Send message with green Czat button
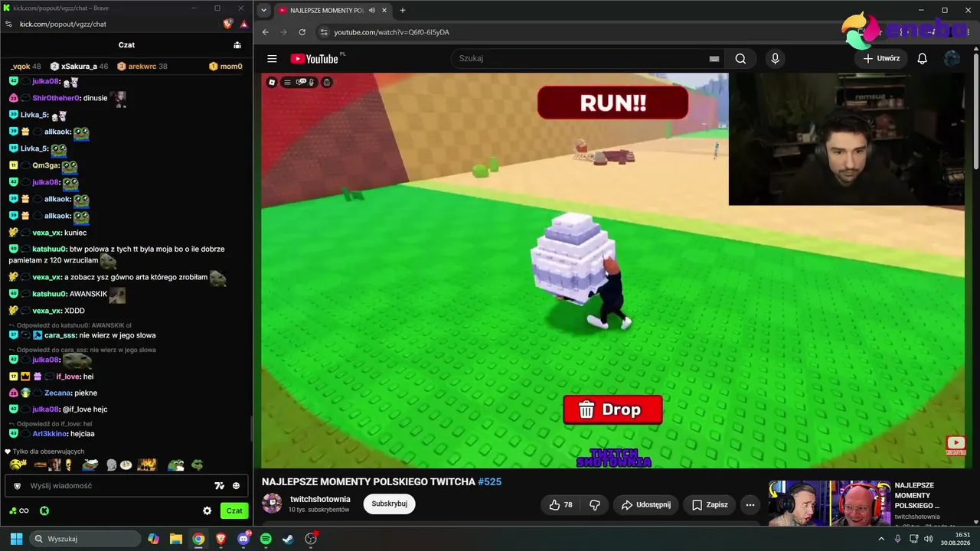The width and height of the screenshot is (980, 551). pyautogui.click(x=234, y=510)
